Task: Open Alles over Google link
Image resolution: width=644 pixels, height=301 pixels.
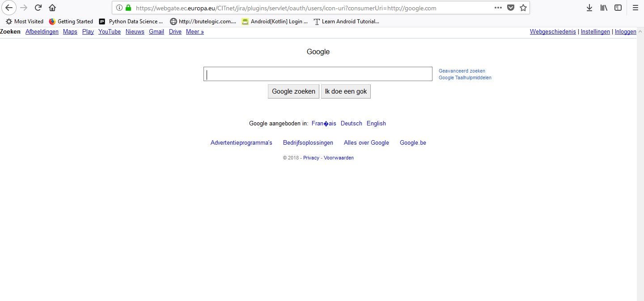Action: click(366, 143)
